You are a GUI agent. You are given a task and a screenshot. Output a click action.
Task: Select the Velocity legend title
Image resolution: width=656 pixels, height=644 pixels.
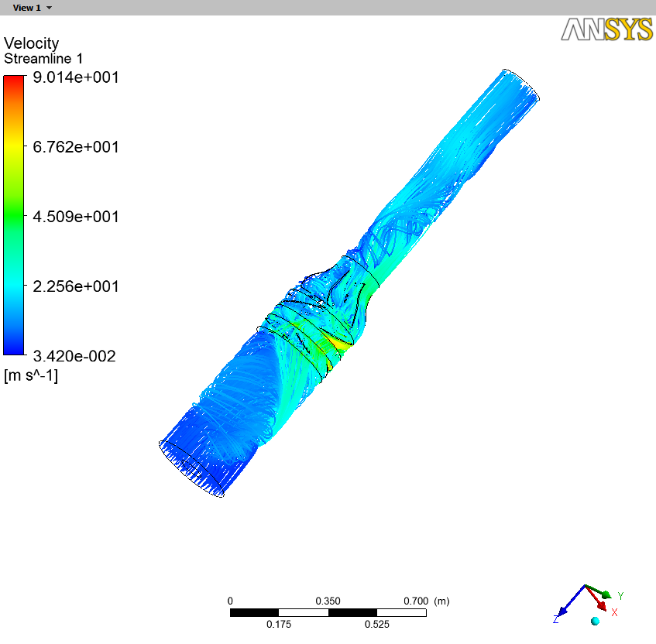tap(31, 43)
